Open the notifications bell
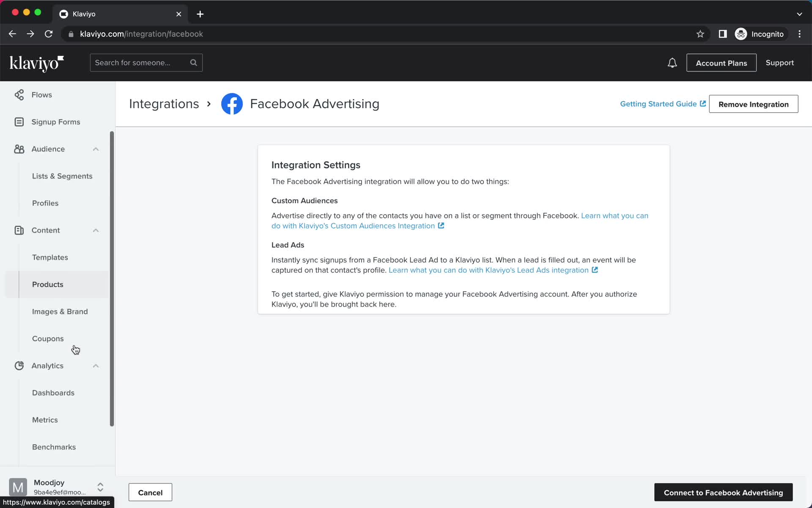The image size is (812, 508). coord(672,63)
